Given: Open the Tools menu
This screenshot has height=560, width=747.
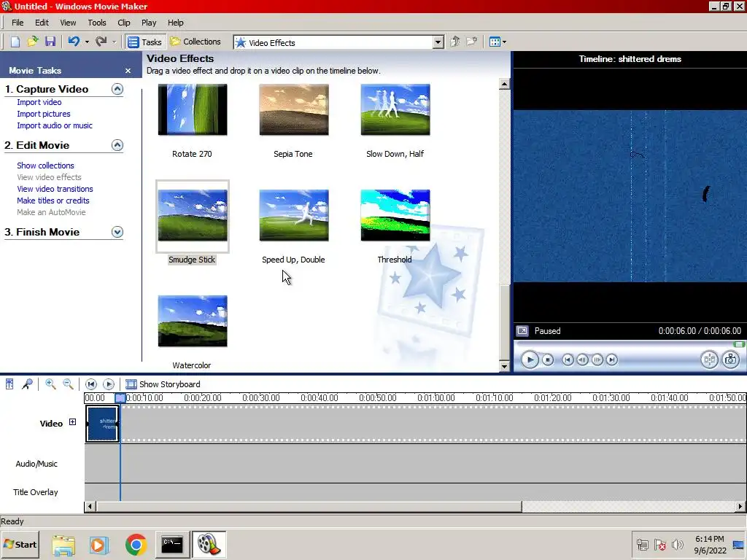Looking at the screenshot, I should (x=97, y=23).
